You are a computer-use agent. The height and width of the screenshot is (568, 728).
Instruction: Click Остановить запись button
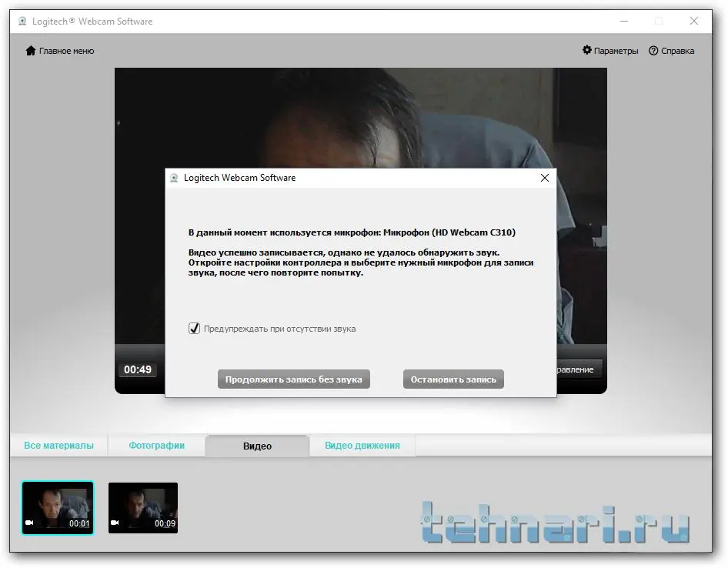(x=453, y=379)
